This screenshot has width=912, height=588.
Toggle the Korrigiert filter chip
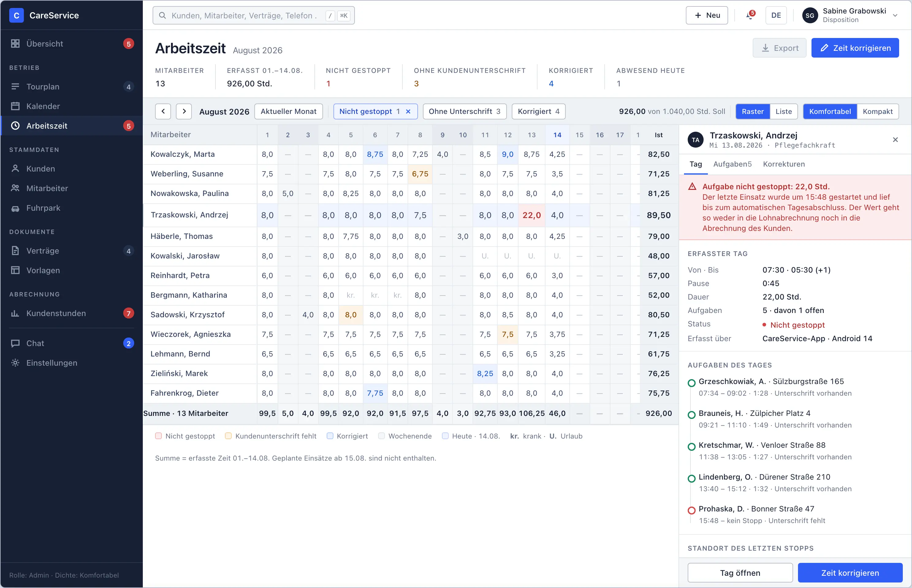tap(538, 111)
